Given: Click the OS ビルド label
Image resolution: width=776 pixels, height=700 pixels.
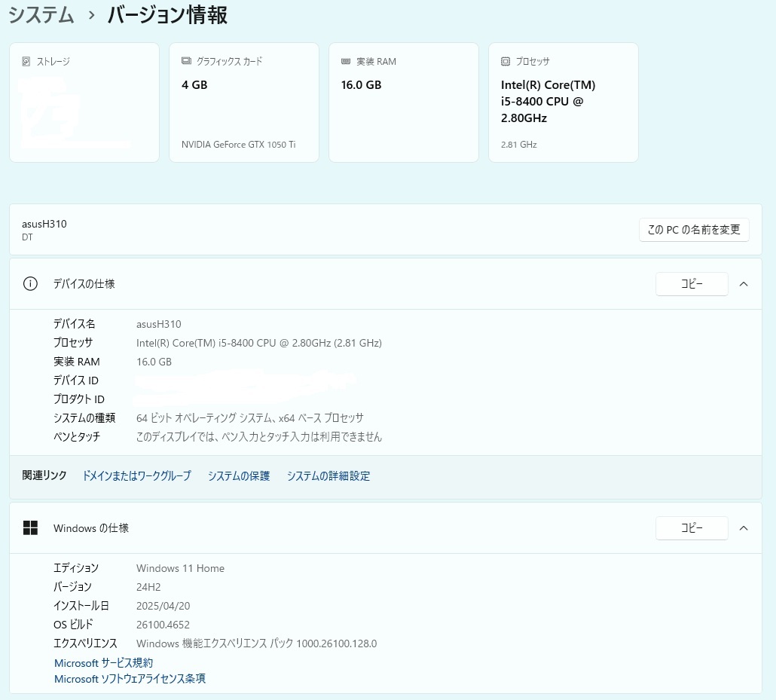Looking at the screenshot, I should (x=73, y=624).
